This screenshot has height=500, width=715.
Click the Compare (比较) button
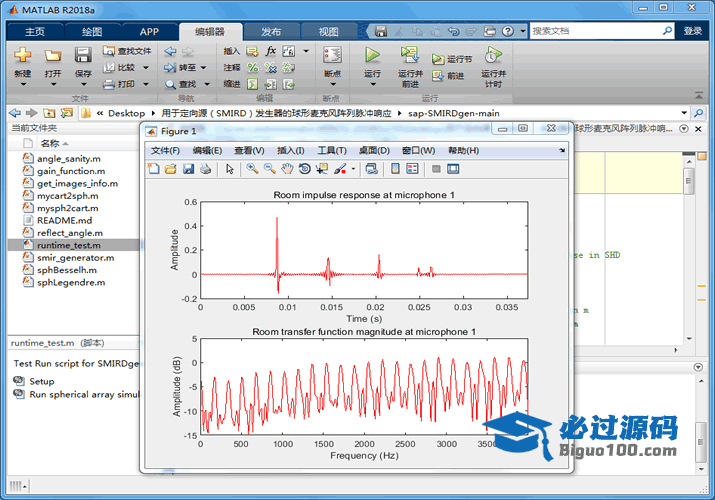[x=119, y=67]
